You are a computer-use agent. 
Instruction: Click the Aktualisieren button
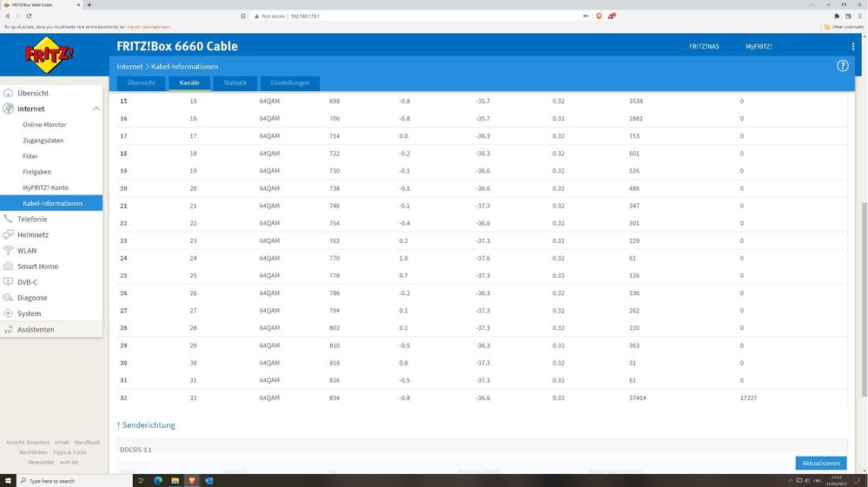coord(821,464)
